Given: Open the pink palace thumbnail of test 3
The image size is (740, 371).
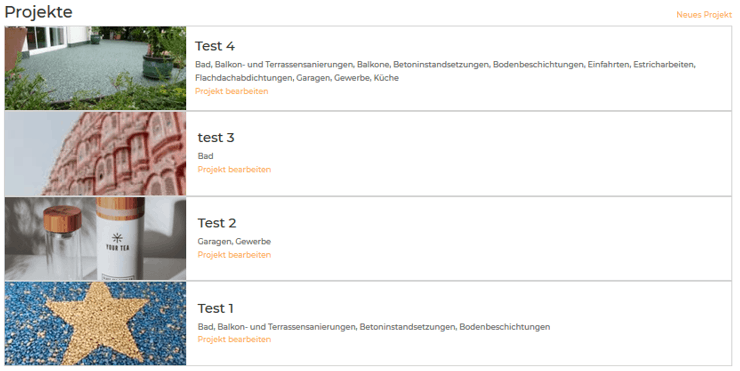Looking at the screenshot, I should click(x=95, y=153).
